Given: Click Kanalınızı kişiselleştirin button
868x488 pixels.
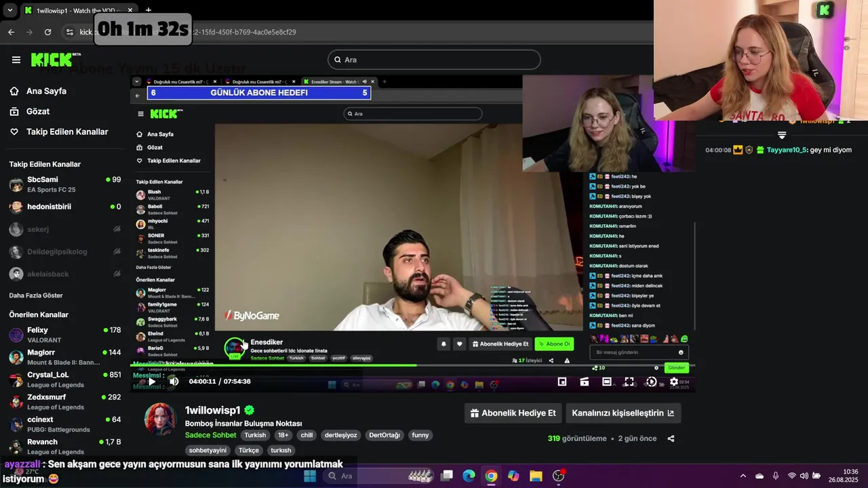Looking at the screenshot, I should 623,413.
